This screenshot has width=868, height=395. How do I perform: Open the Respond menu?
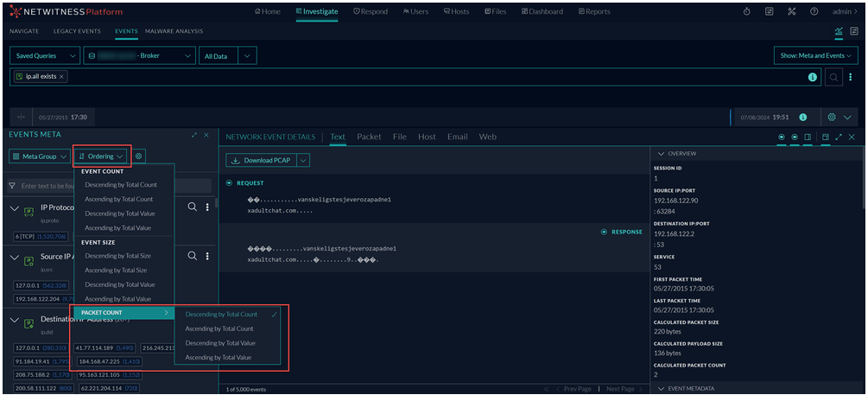point(371,11)
